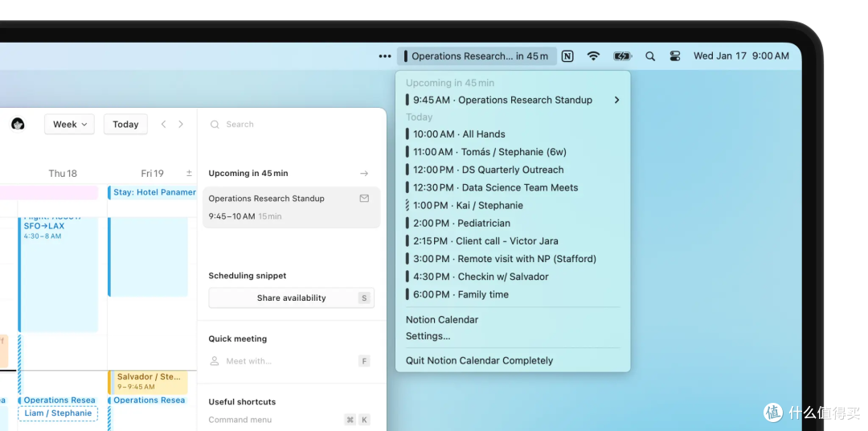Click the person icon beside Meet with
The height and width of the screenshot is (431, 868).
tap(215, 361)
